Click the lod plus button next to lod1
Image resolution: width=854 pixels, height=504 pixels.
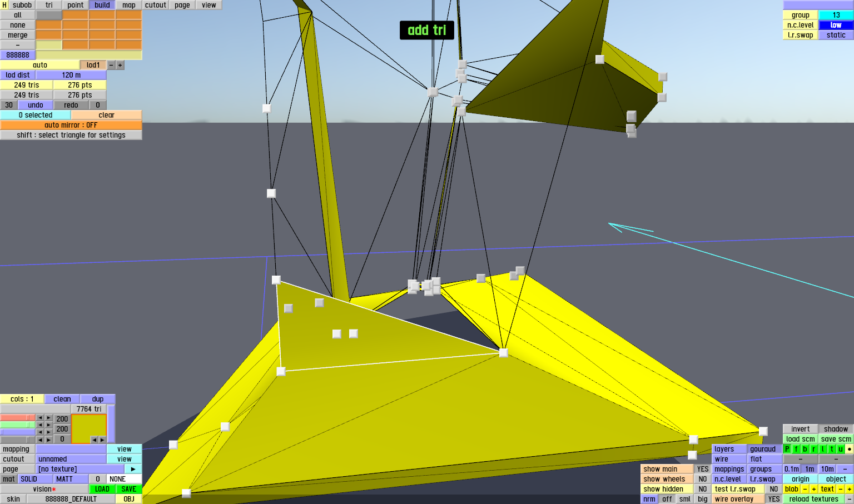pyautogui.click(x=120, y=65)
